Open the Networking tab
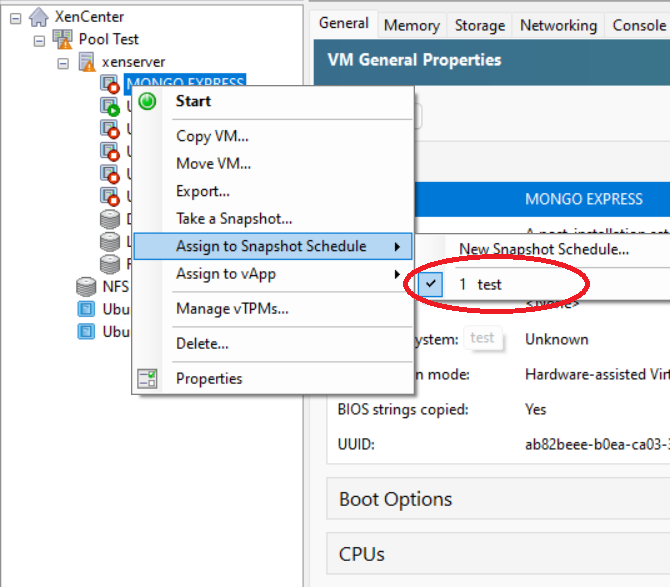The height and width of the screenshot is (587, 670). [558, 26]
